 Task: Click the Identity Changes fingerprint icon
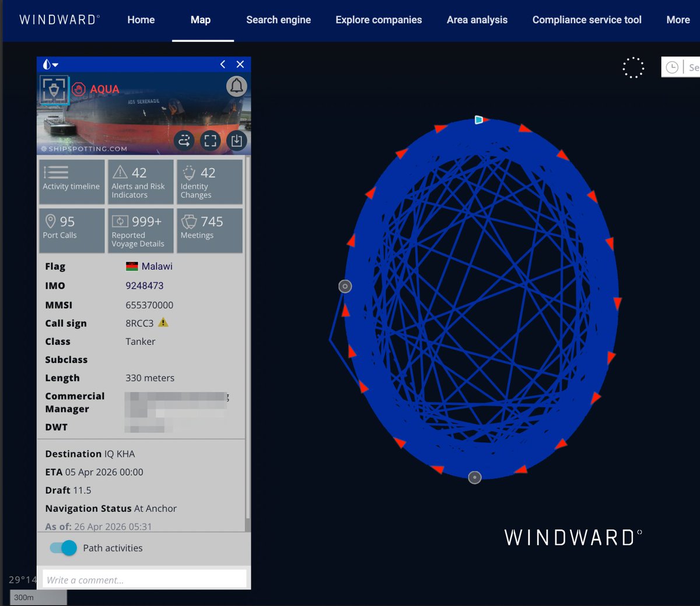tap(189, 172)
